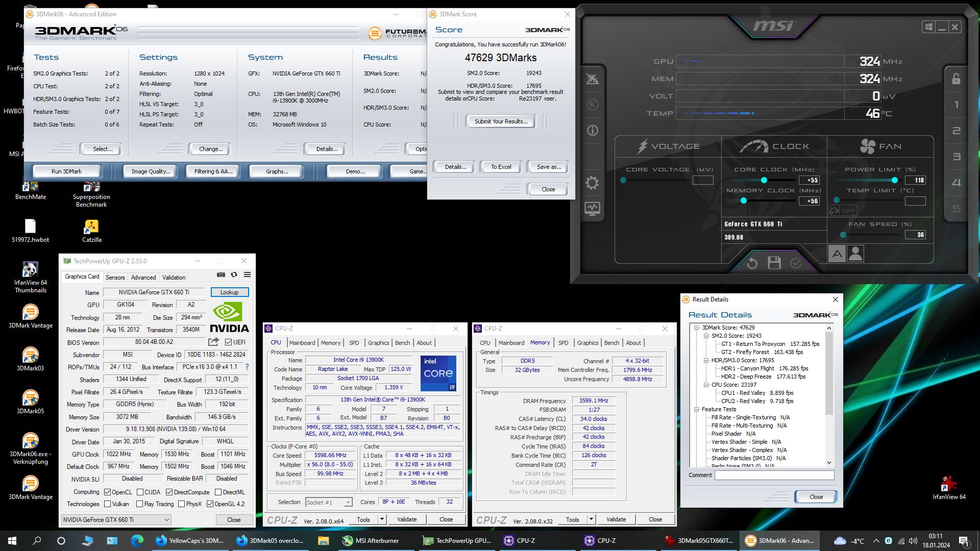Toggle OpenGL 4.2 checkbox in GPU-Z
Screen dimensions: 980x551
[210, 504]
